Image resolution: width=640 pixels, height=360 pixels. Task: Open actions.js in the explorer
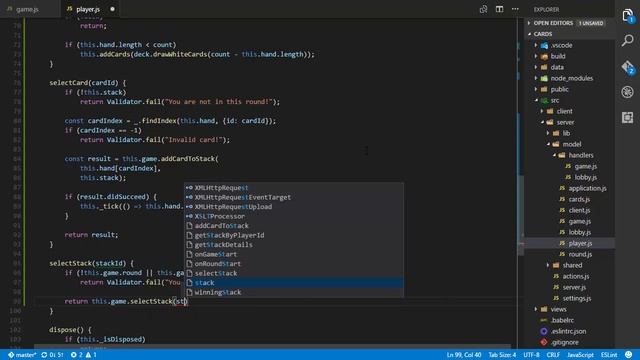pyautogui.click(x=576, y=276)
